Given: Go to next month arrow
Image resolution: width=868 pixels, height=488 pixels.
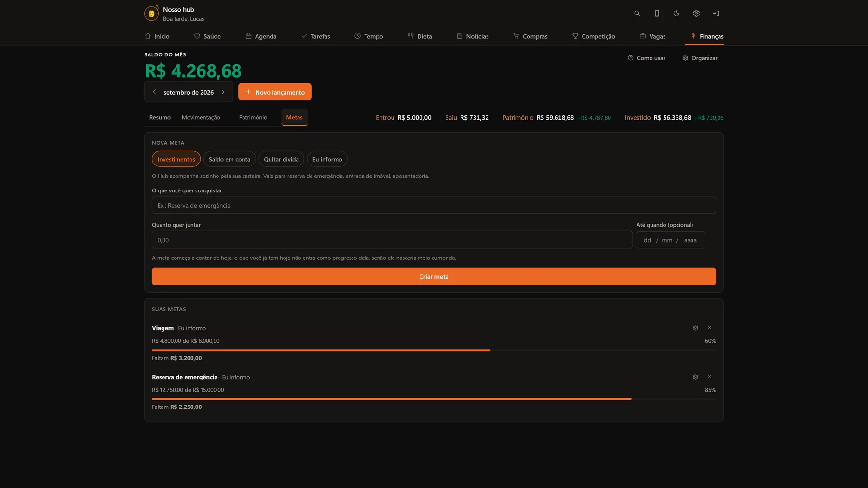Looking at the screenshot, I should [223, 92].
